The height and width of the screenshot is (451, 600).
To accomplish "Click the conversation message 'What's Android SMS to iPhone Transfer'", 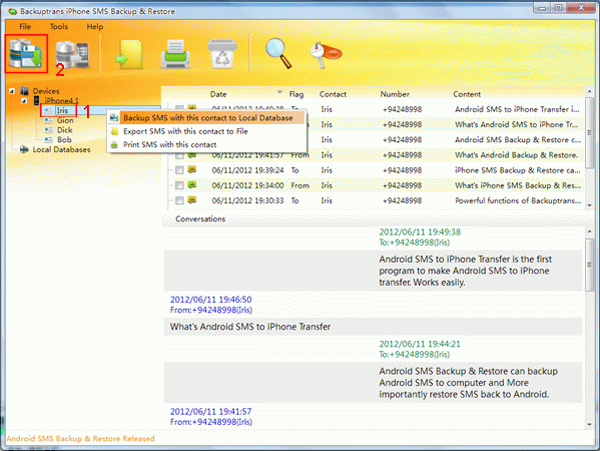I will pyautogui.click(x=250, y=327).
